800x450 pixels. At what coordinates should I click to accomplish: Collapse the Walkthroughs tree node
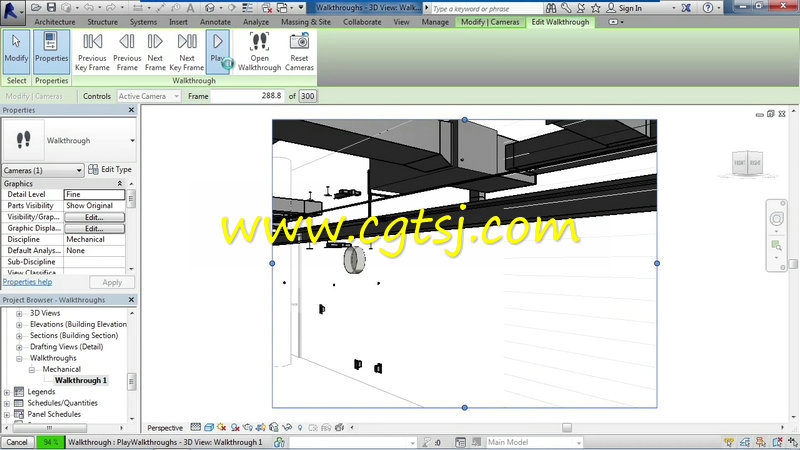(19, 358)
